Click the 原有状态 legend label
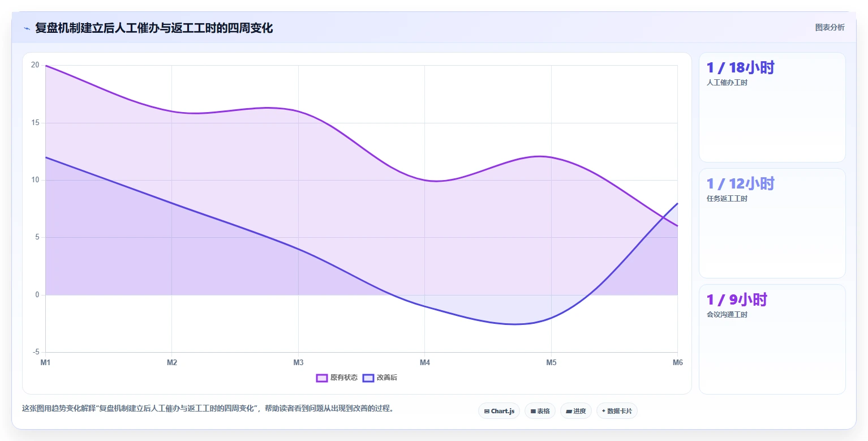Screen dimensions: 868x441 pyautogui.click(x=344, y=378)
